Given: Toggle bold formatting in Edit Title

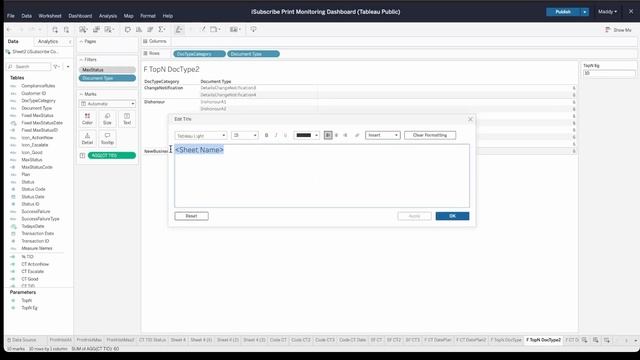Looking at the screenshot, I should tap(267, 135).
